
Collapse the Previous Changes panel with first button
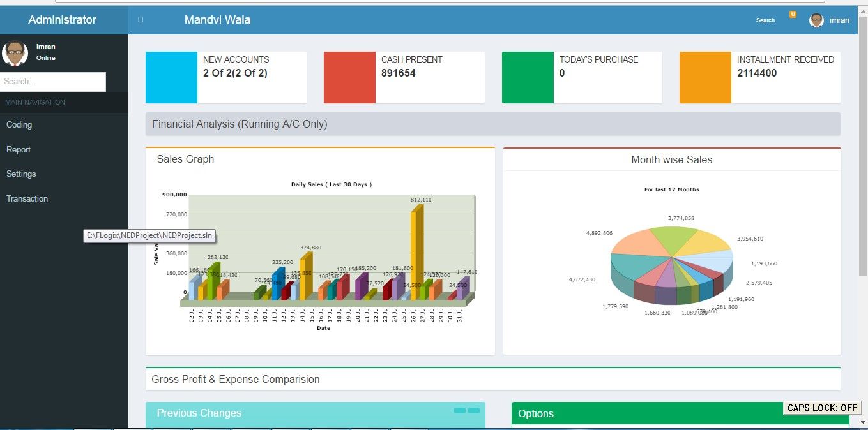(x=460, y=411)
